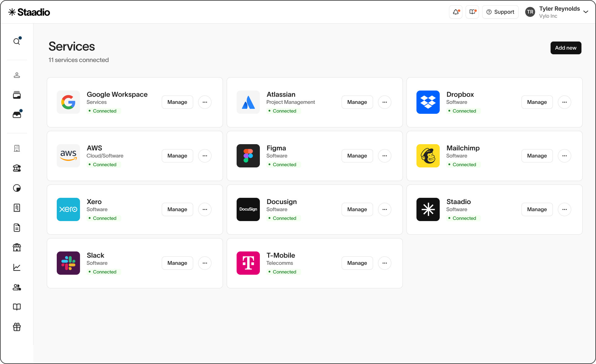Open the inbox tray icon with notification dot

click(x=17, y=114)
